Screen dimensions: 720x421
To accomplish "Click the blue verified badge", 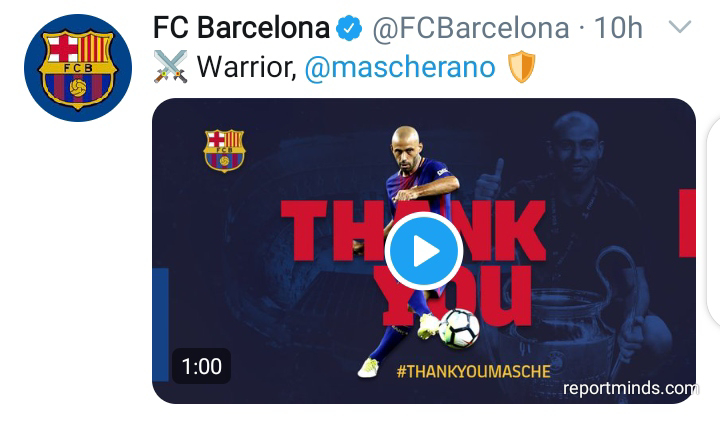I will [349, 28].
